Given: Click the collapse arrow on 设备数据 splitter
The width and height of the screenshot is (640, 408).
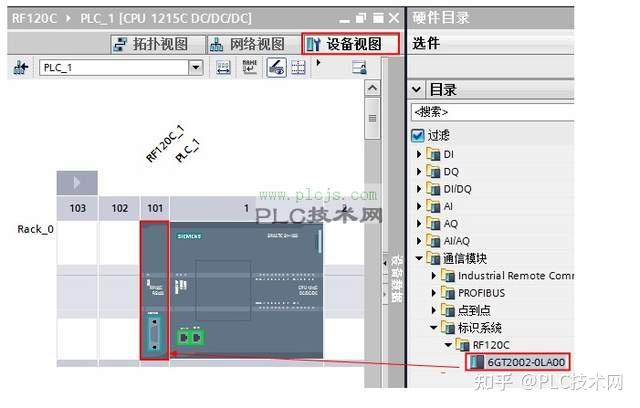Looking at the screenshot, I should [385, 264].
